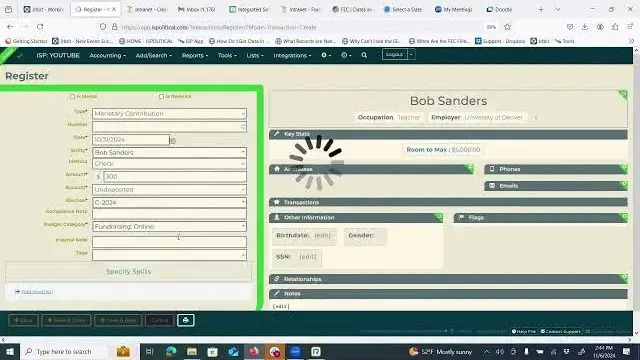The width and height of the screenshot is (640, 360).
Task: Open the Account dropdown showing Undeposited
Action: point(169,189)
